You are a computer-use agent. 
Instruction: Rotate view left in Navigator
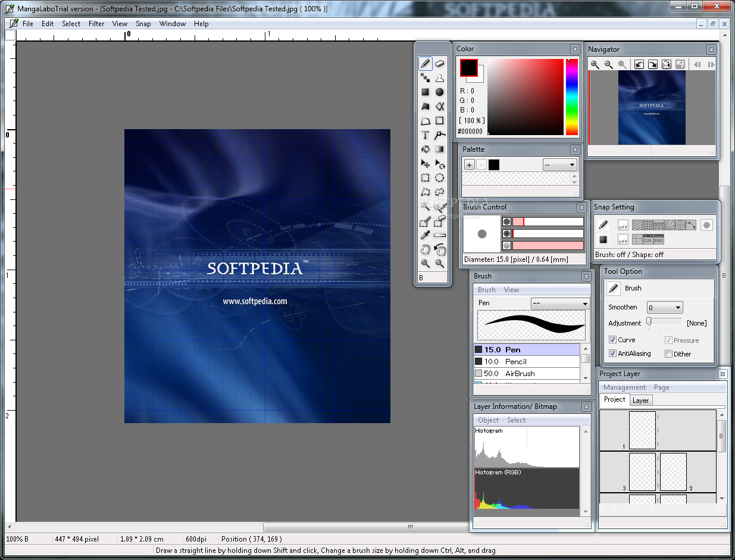639,64
